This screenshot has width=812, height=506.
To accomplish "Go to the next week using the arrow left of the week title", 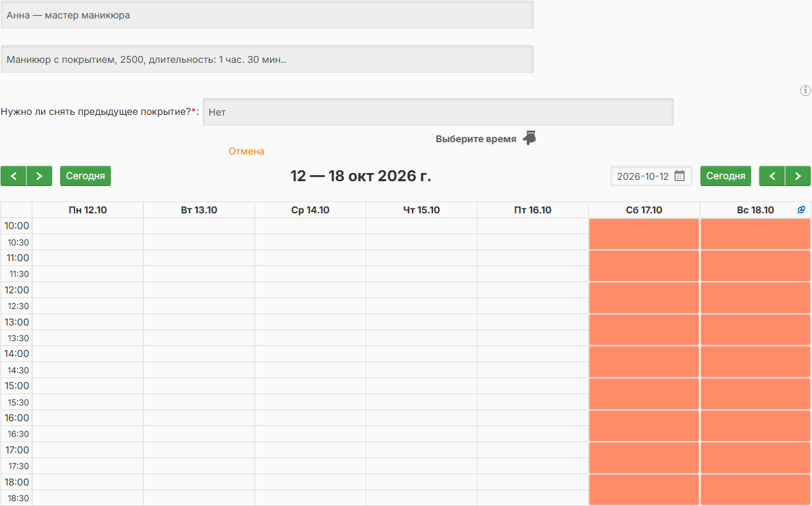I will pyautogui.click(x=40, y=176).
